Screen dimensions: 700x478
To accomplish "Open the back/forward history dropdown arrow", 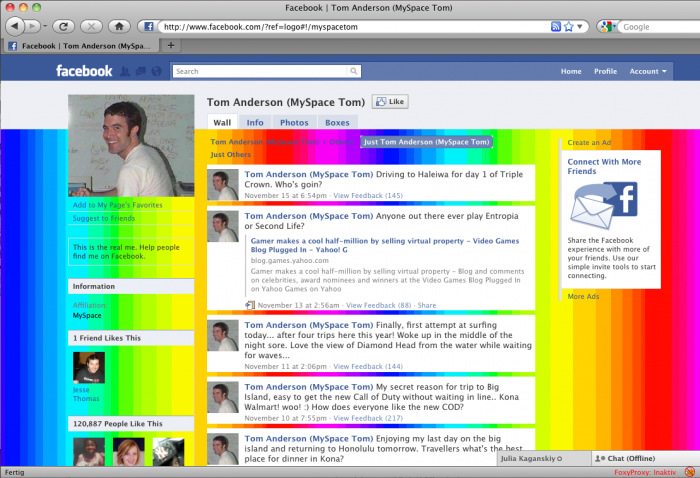I will click(x=45, y=26).
